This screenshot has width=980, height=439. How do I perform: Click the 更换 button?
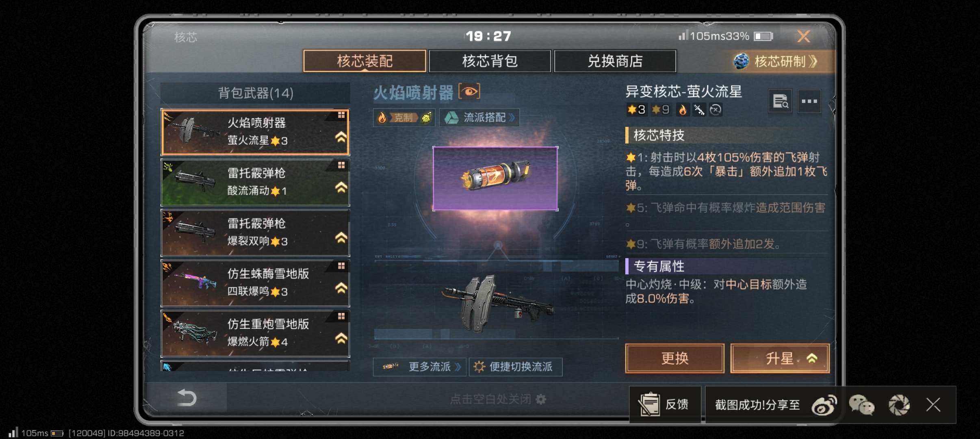tap(674, 359)
